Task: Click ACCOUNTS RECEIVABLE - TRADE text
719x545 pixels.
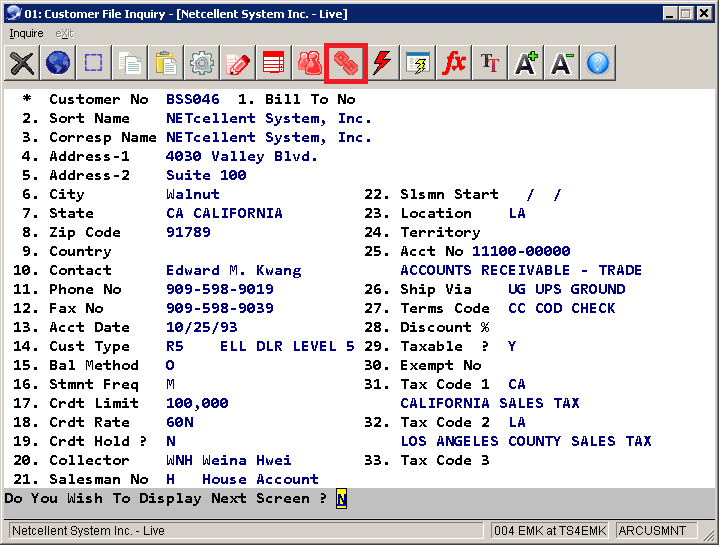Action: (521, 270)
